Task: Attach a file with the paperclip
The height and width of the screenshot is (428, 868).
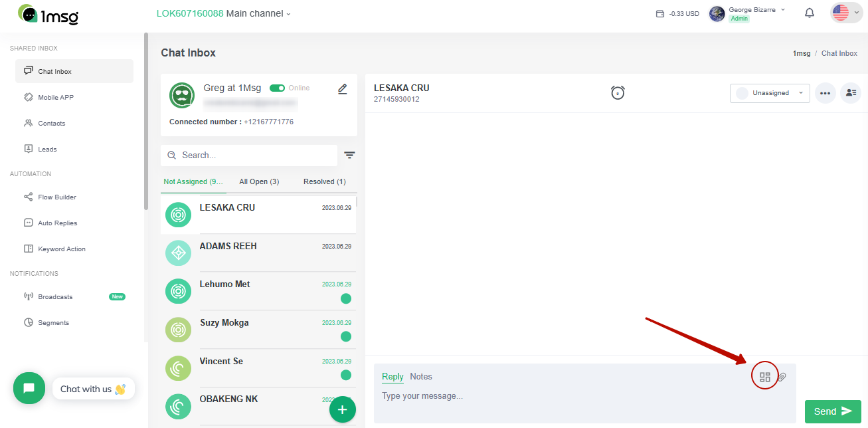Action: point(782,377)
